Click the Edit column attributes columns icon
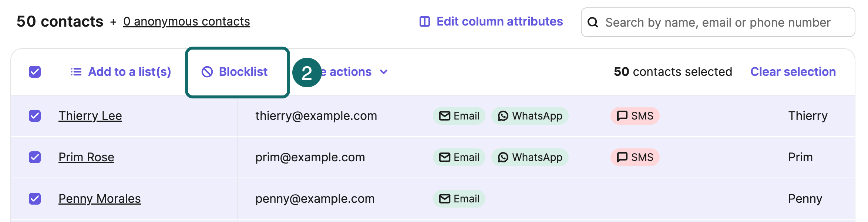 pos(424,21)
